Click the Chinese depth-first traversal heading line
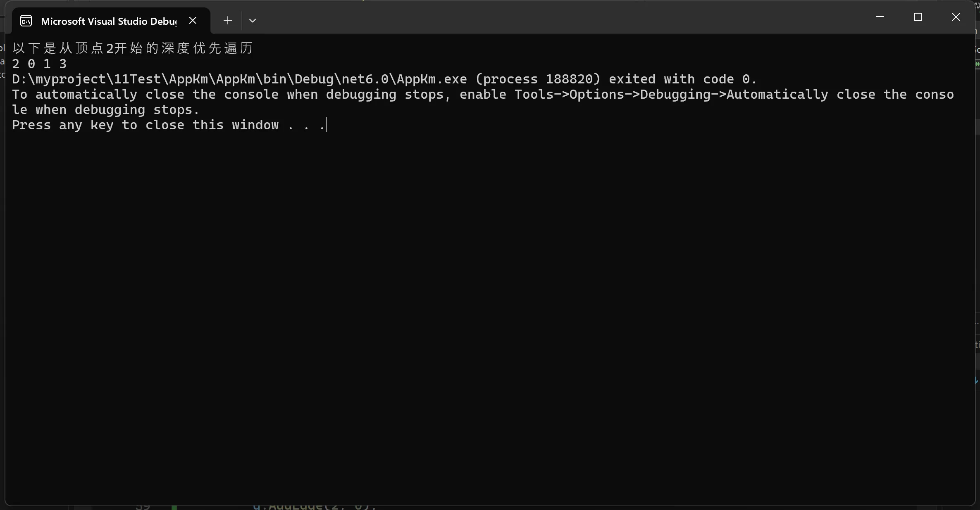 (132, 48)
